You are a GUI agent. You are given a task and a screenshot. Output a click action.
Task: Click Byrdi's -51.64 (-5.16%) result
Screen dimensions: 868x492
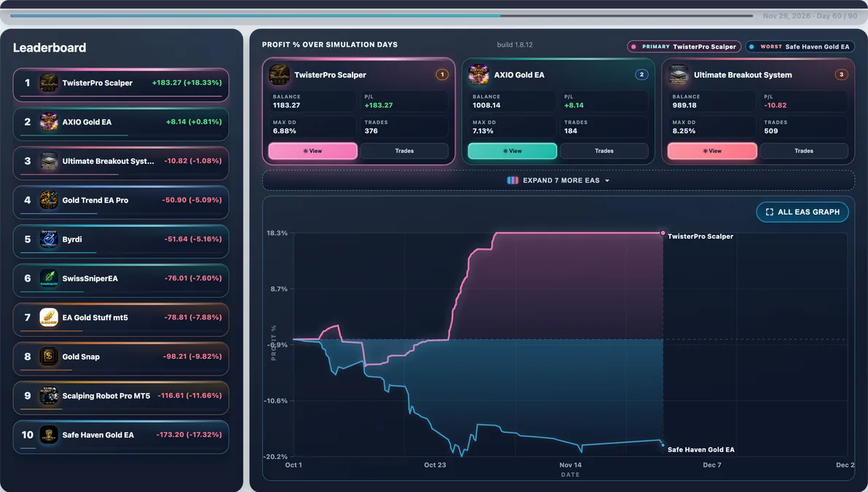[193, 239]
